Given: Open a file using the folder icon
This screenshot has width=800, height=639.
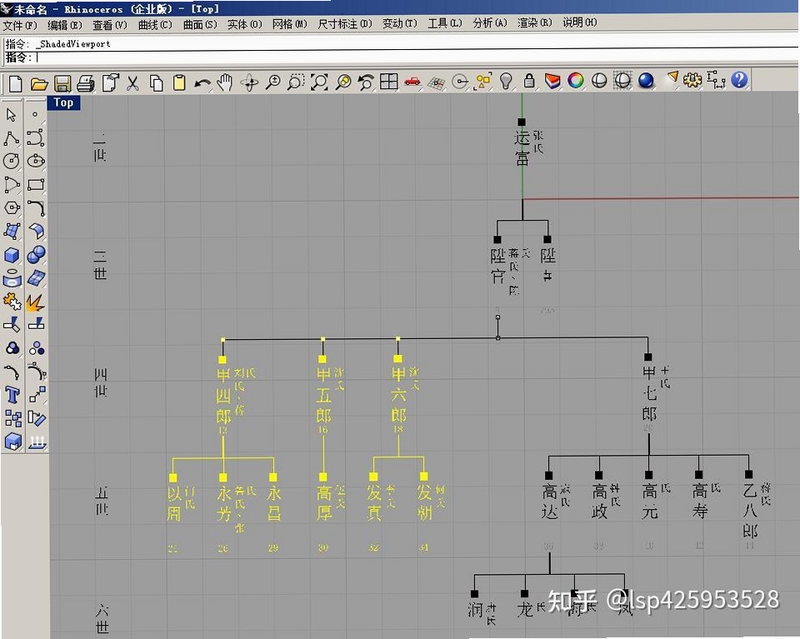Looking at the screenshot, I should tap(39, 83).
